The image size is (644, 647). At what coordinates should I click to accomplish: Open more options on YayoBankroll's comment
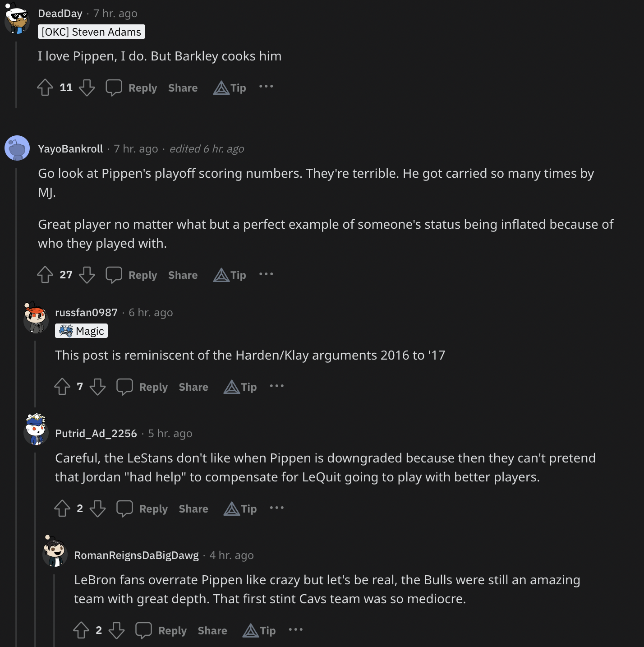[266, 274]
